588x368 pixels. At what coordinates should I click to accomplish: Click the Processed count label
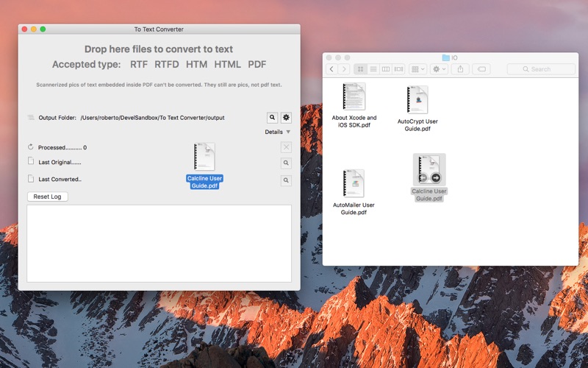[x=62, y=147]
